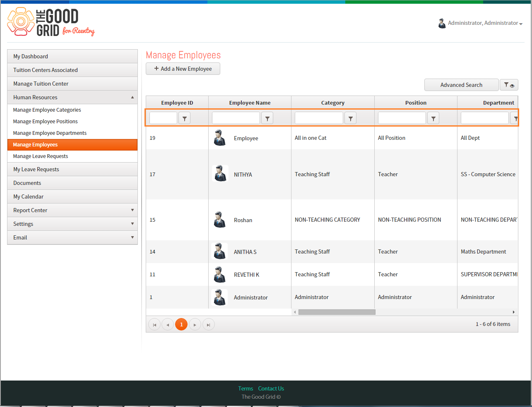Image resolution: width=532 pixels, height=407 pixels.
Task: Click the Add a New Employee button
Action: tap(183, 69)
